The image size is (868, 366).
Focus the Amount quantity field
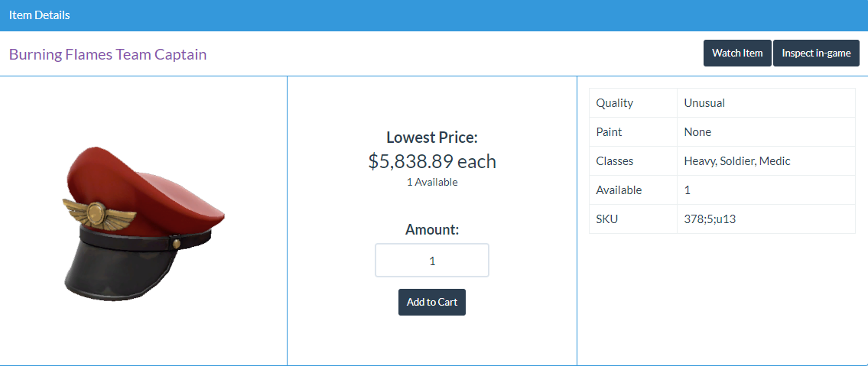[432, 261]
